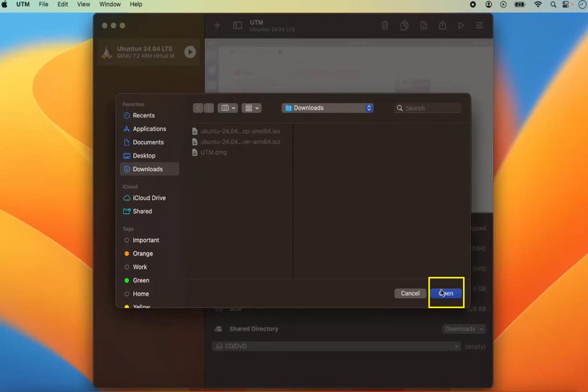Open Spotlight search in menu bar
588x392 pixels.
[x=553, y=5]
